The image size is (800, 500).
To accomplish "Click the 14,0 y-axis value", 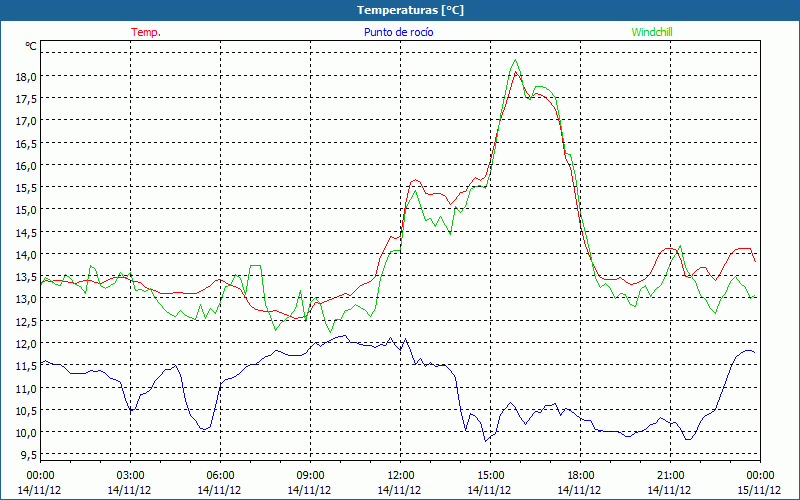I will (x=28, y=254).
